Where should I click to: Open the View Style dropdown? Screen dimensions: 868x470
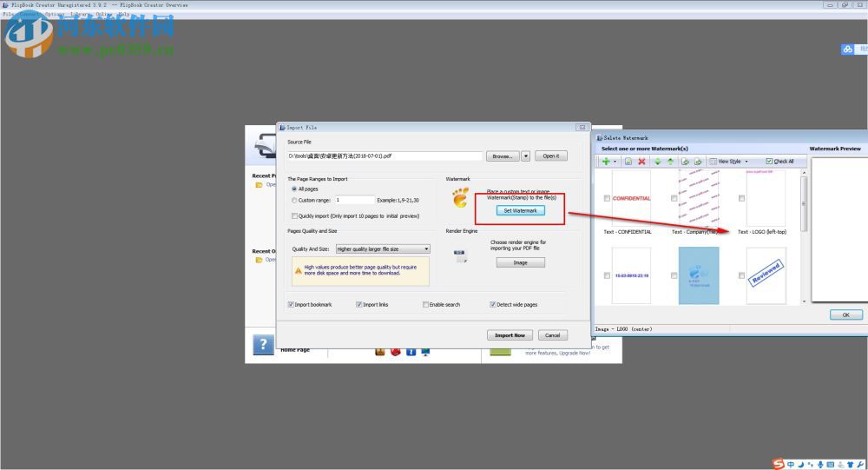pyautogui.click(x=728, y=162)
